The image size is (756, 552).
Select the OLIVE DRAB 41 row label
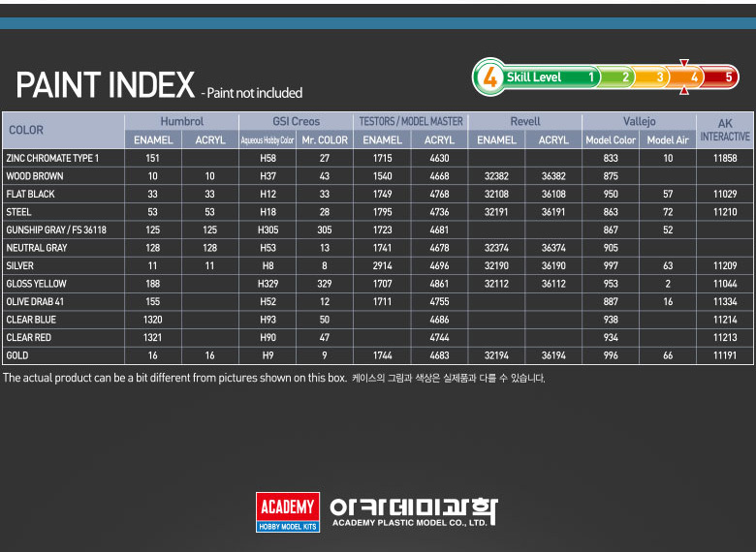click(x=35, y=301)
